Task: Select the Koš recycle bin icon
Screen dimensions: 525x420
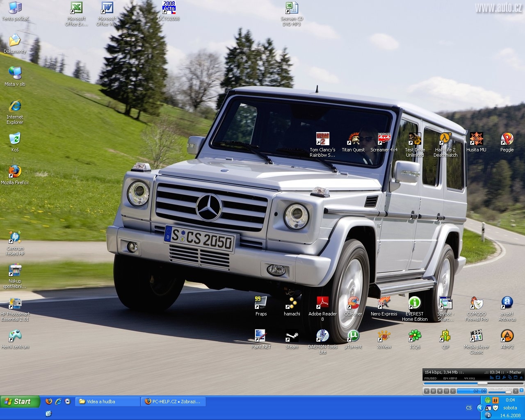Action: coord(15,143)
